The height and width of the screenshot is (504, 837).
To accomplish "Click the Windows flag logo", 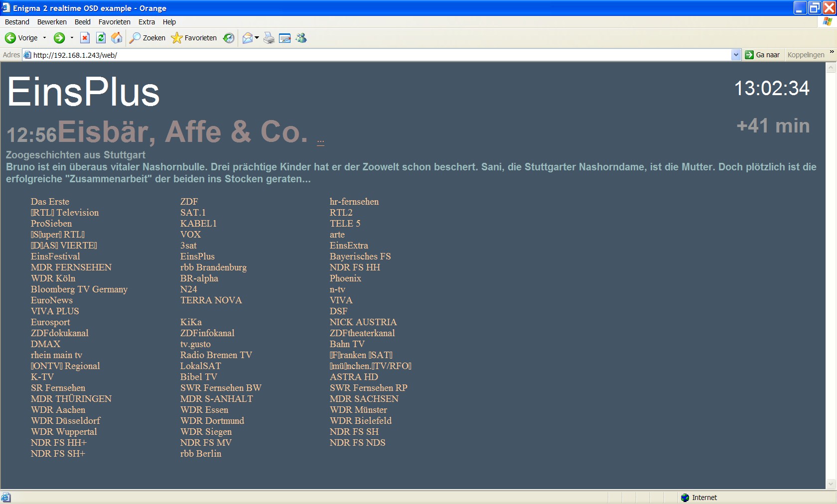I will [828, 22].
